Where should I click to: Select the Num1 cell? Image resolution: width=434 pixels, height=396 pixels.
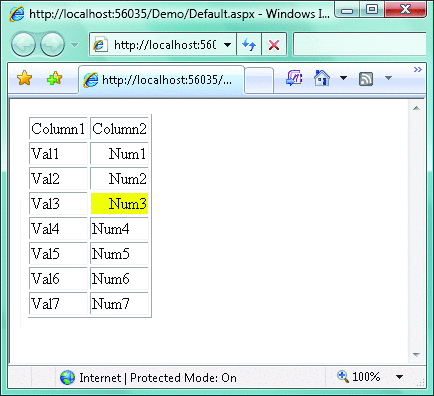tap(119, 153)
